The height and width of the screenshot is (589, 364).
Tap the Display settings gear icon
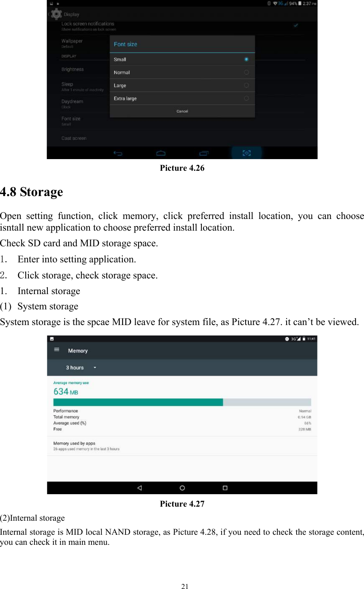coord(57,14)
